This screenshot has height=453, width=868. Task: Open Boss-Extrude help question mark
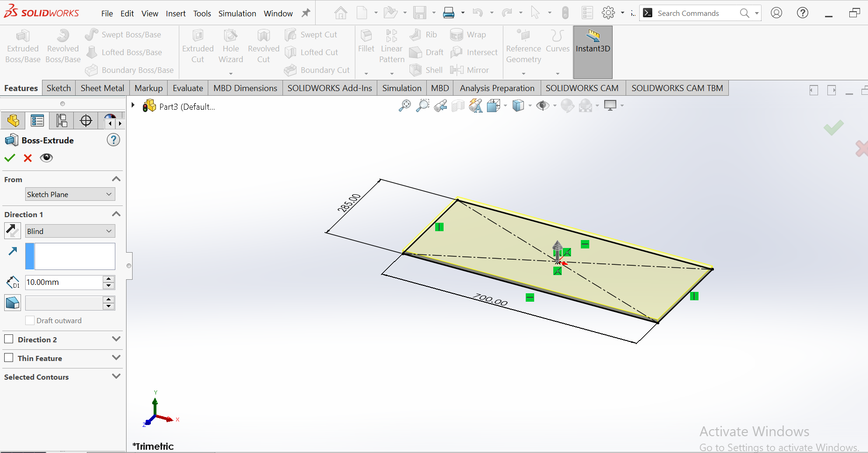(x=113, y=140)
